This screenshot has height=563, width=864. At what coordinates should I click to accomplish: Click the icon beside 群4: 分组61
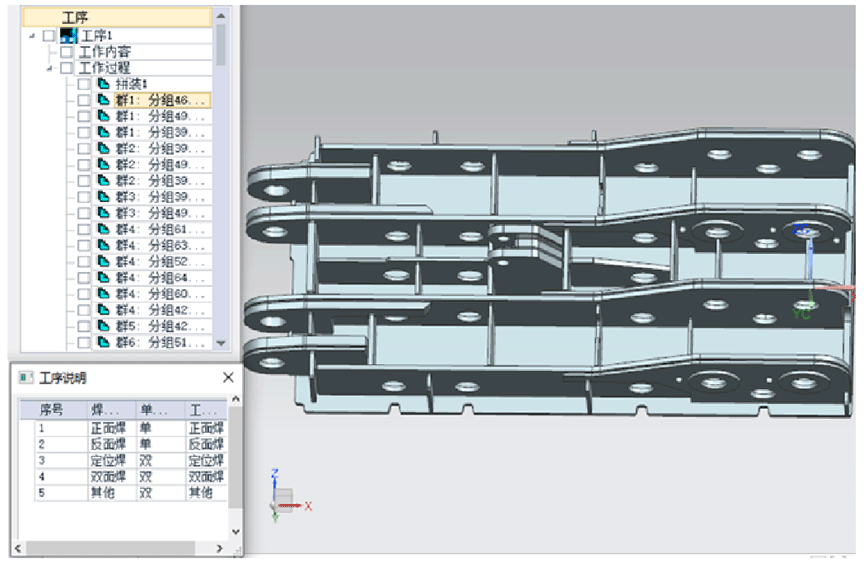pos(102,229)
